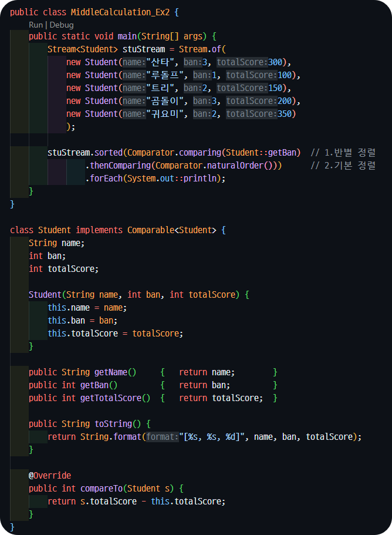This screenshot has width=392, height=535.
Task: Click this.ban assignment line
Action: click(83, 321)
